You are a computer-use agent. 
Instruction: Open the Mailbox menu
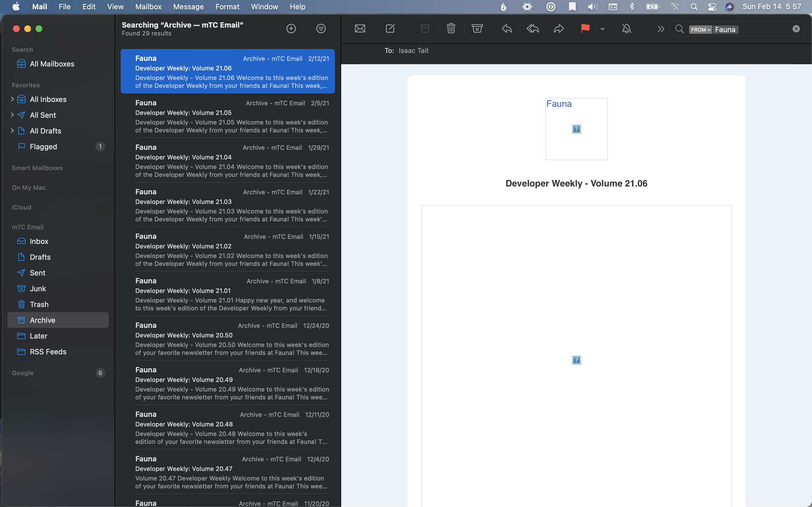(148, 7)
